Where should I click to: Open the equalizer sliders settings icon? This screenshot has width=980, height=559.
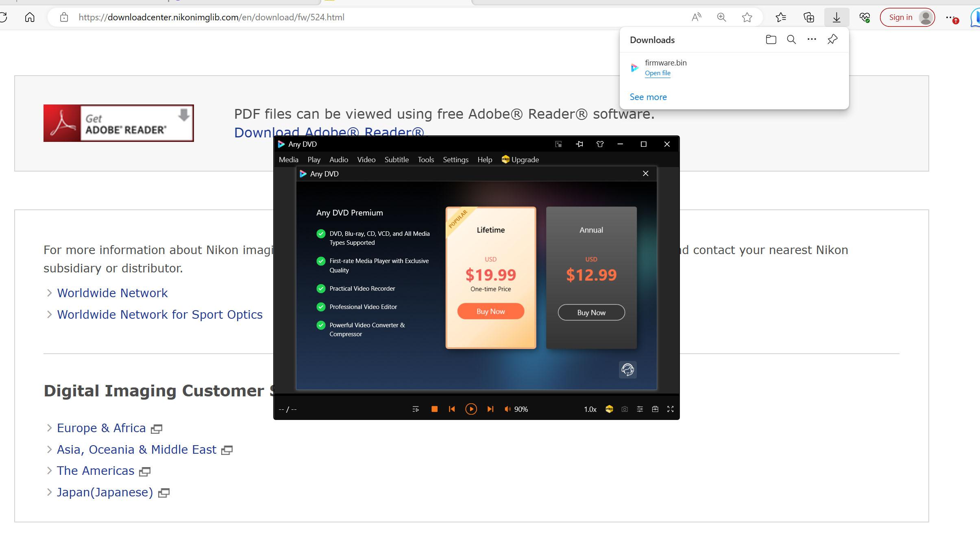(x=640, y=409)
